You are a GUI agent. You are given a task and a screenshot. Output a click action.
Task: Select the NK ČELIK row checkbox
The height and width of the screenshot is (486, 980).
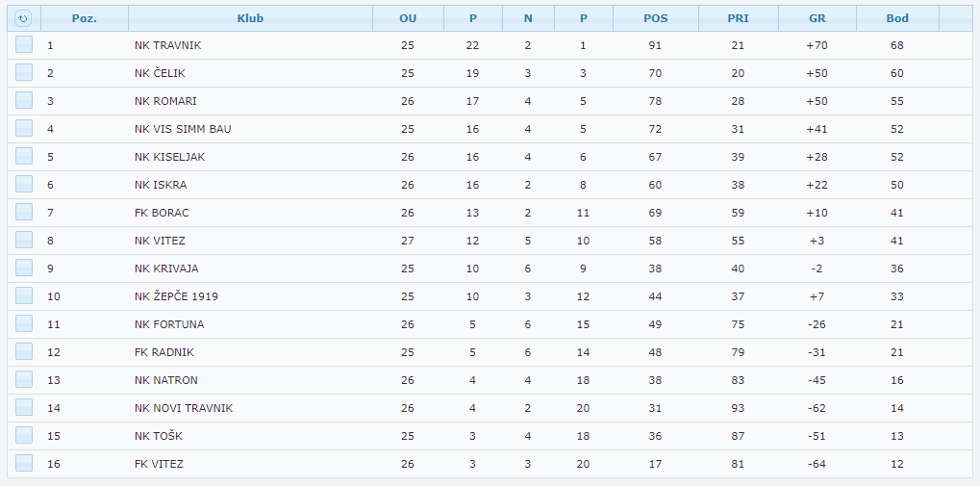(x=24, y=73)
